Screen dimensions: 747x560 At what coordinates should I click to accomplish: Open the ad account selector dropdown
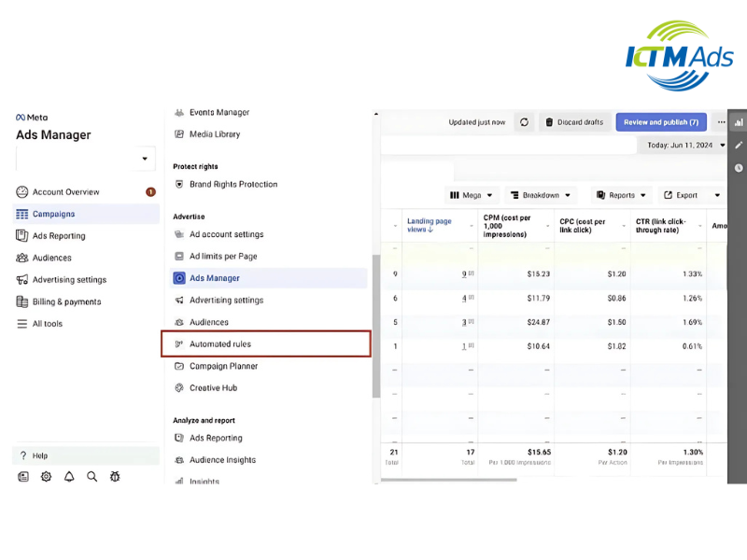[86, 159]
